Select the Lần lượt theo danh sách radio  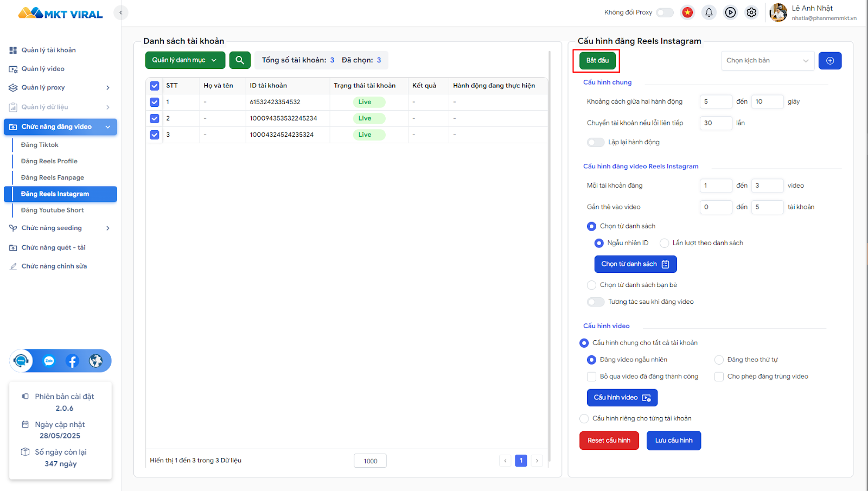[x=664, y=243]
